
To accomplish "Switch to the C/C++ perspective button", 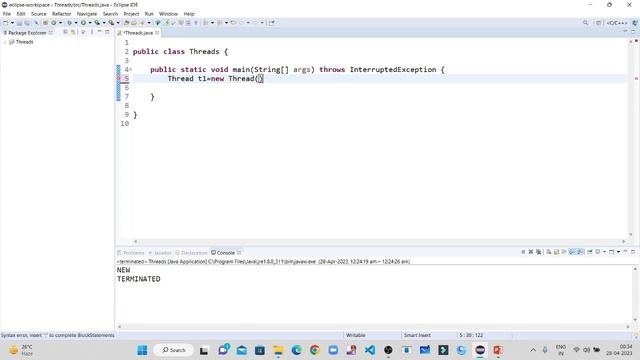I will pyautogui.click(x=617, y=23).
